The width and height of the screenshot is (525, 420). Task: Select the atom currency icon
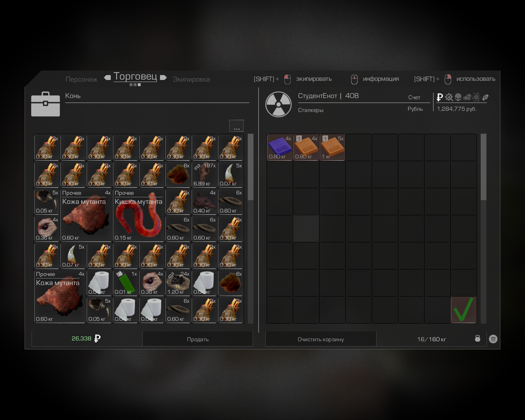tap(476, 97)
